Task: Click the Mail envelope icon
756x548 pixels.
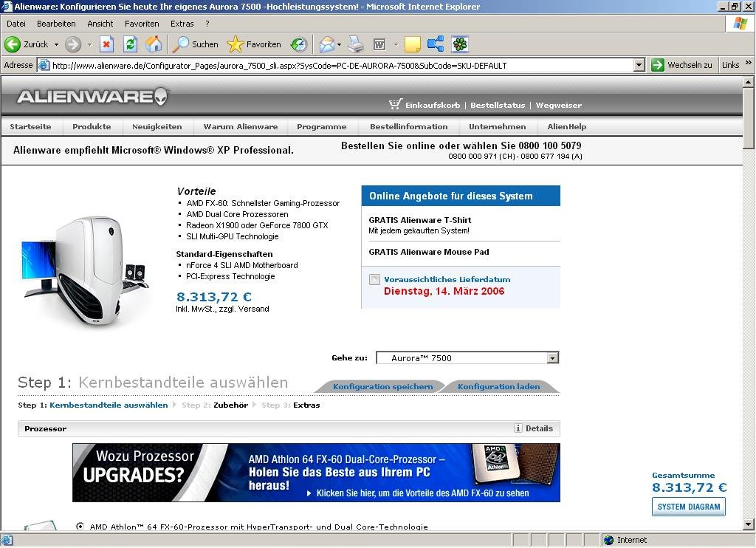Action: 326,44
